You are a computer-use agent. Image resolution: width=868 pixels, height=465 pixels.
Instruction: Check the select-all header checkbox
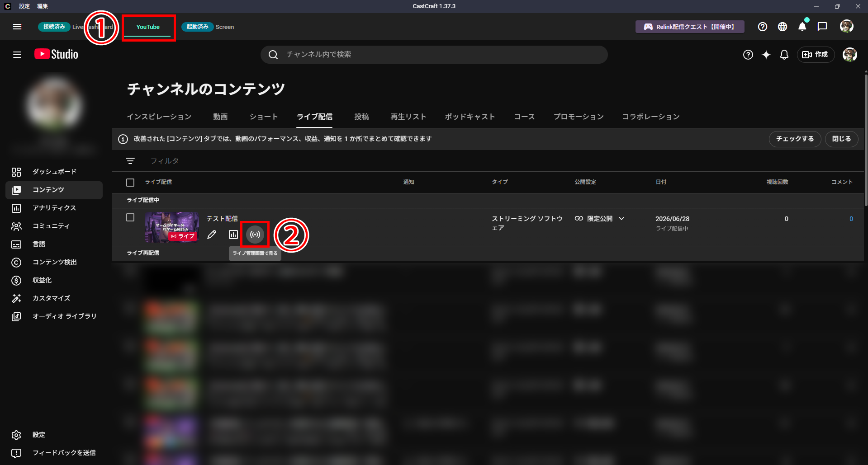130,183
